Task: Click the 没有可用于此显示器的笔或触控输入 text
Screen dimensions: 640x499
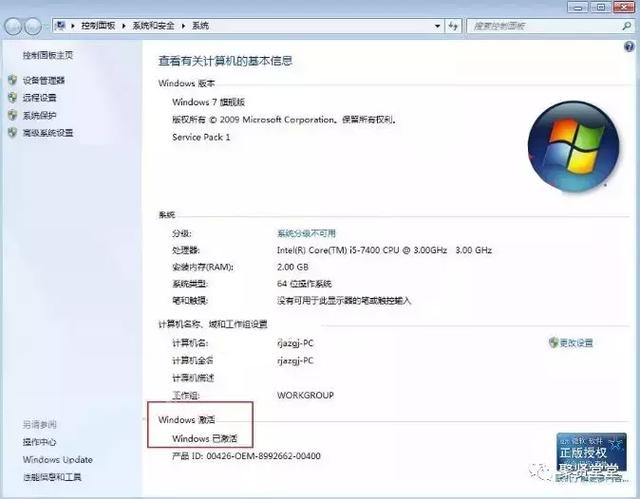Action: coord(344,301)
